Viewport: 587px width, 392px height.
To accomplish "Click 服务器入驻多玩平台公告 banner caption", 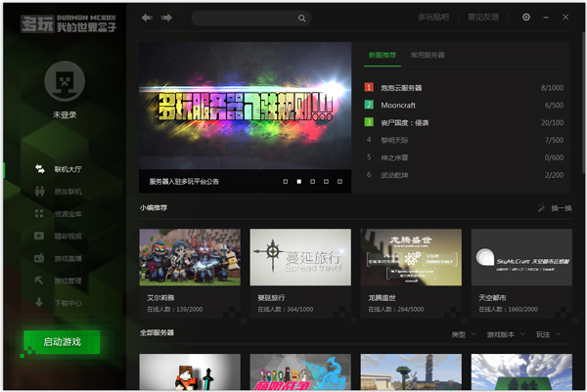I will [x=184, y=182].
